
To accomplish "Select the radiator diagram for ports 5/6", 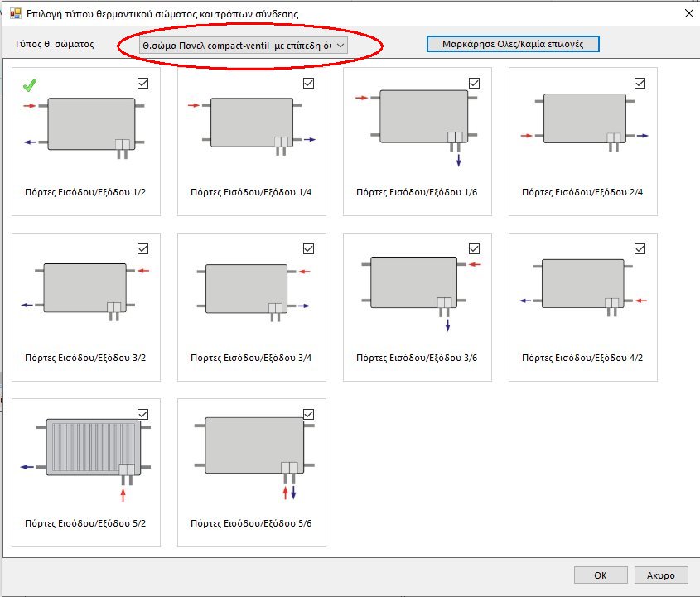I will [x=252, y=445].
